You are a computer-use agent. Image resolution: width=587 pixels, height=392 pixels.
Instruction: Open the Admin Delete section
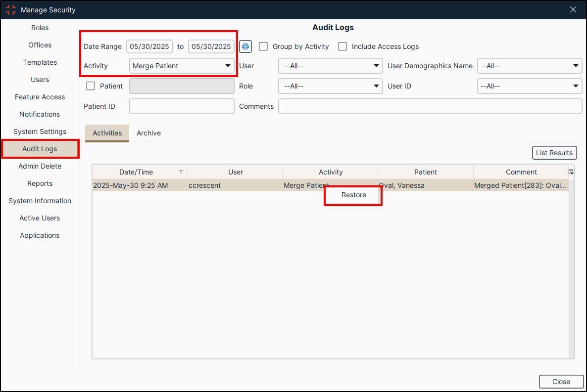click(x=40, y=166)
